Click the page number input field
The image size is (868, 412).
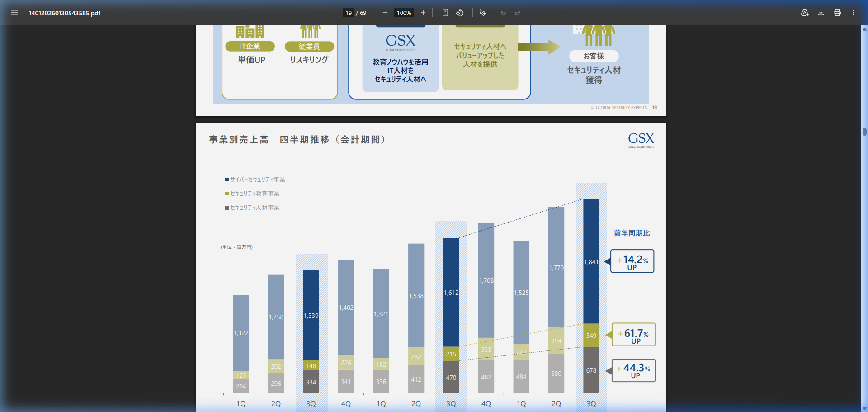[349, 13]
